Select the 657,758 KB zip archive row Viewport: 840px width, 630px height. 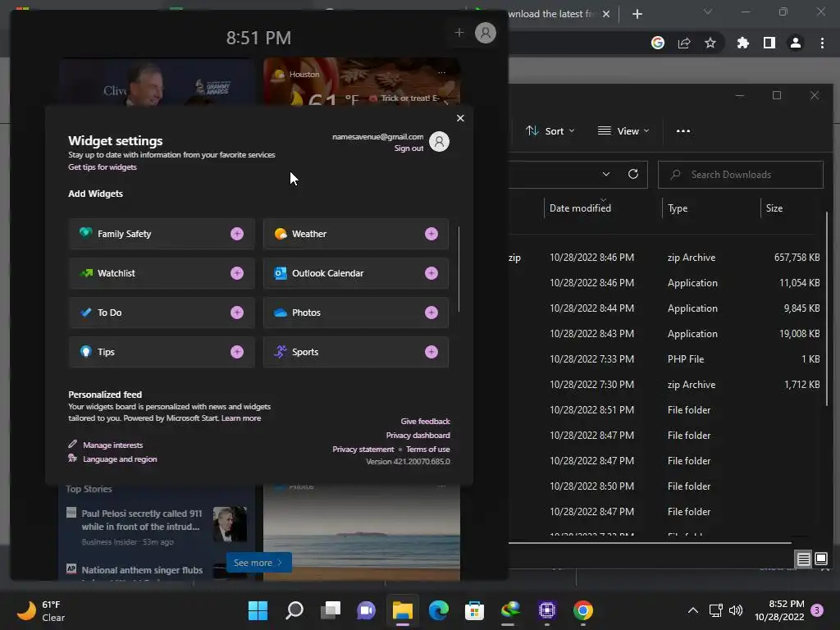tap(664, 258)
